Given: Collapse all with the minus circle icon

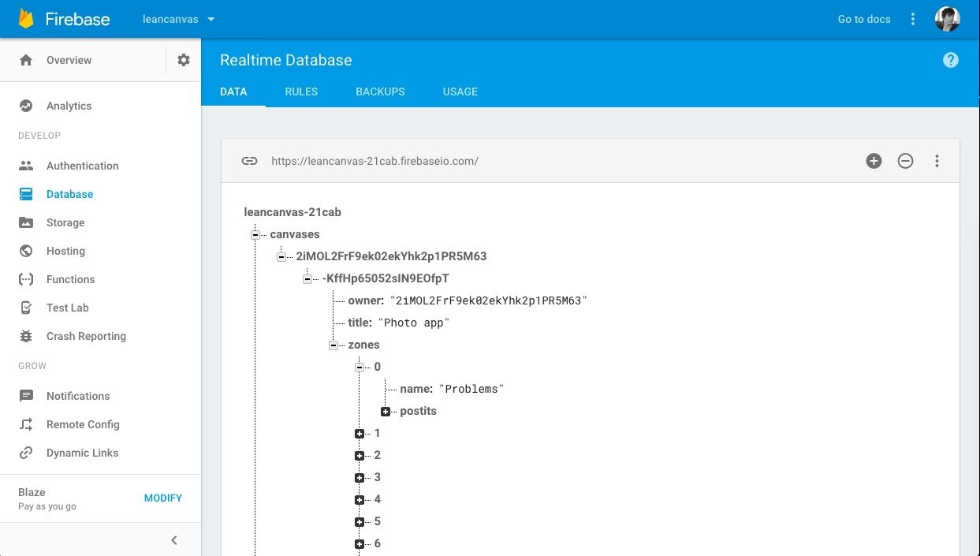Looking at the screenshot, I should pyautogui.click(x=905, y=161).
